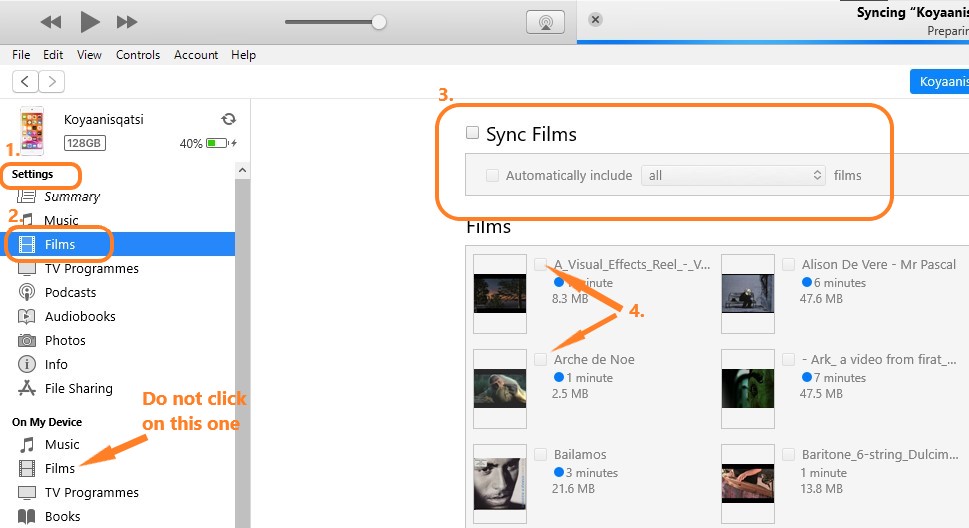Select Films under On My Device
Image resolution: width=969 pixels, height=528 pixels.
[x=59, y=469]
